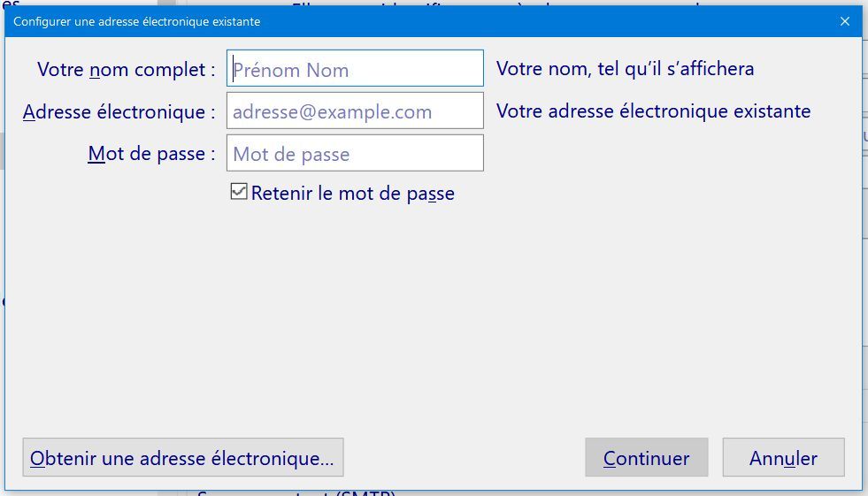
Task: Focus the "Adresse électronique" text box
Action: pyautogui.click(x=355, y=111)
